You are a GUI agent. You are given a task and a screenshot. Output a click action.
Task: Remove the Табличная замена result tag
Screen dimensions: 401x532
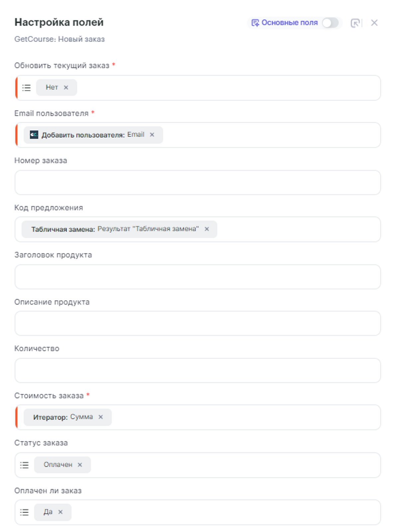coord(207,229)
